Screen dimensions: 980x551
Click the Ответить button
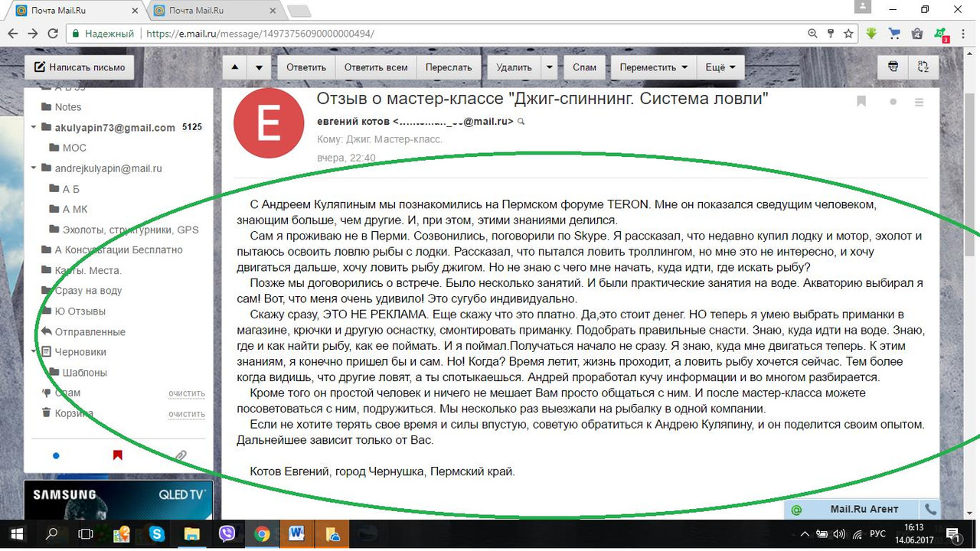tap(305, 67)
